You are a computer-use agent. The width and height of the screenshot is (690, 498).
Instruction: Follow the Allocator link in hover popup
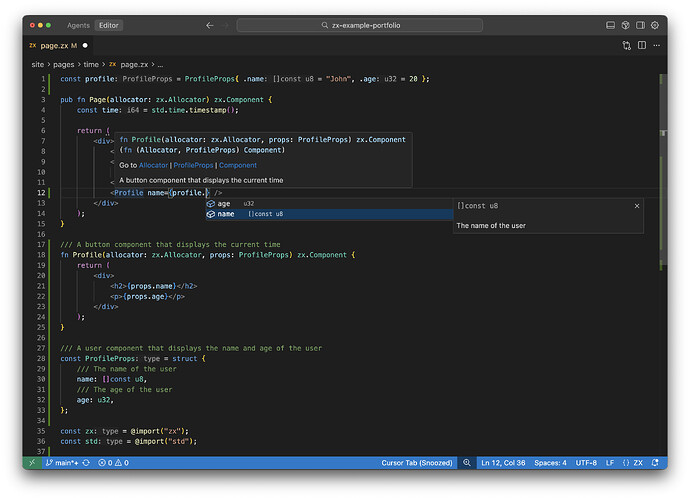click(154, 165)
